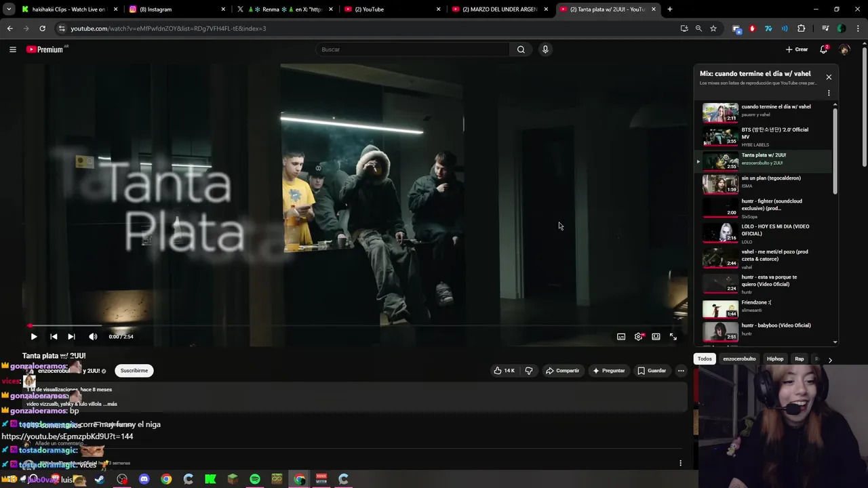
Task: Open browser zoom magnifier icon
Action: click(x=698, y=28)
